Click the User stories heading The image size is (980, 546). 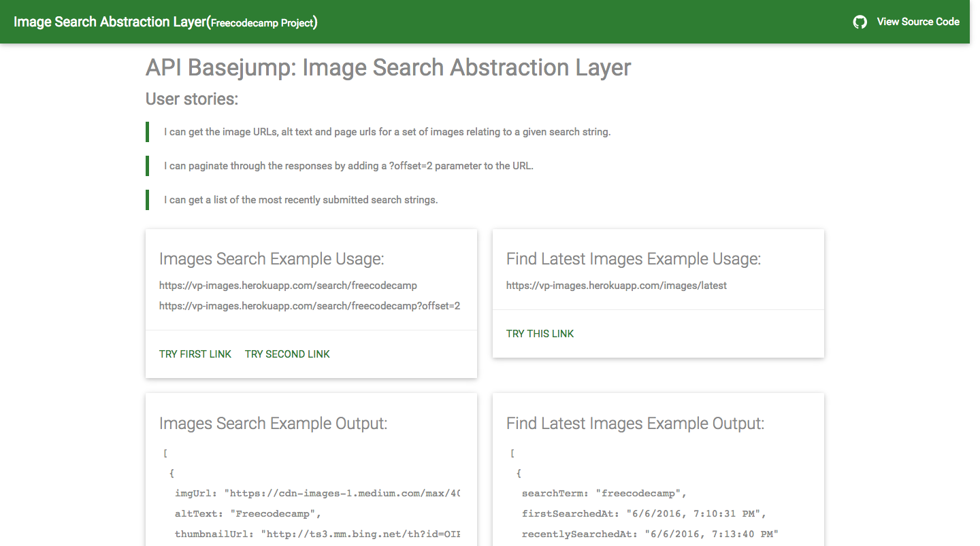click(x=192, y=99)
